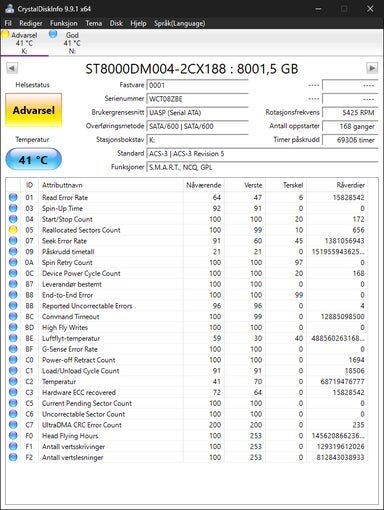Click the Funksjoner field S.M.A.R.T., NCQ, GPL
This screenshot has height=510, width=384.
pos(262,167)
